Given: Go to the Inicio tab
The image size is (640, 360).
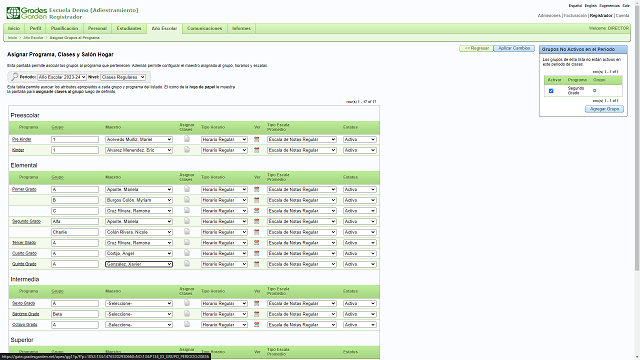Looking at the screenshot, I should tap(14, 28).
